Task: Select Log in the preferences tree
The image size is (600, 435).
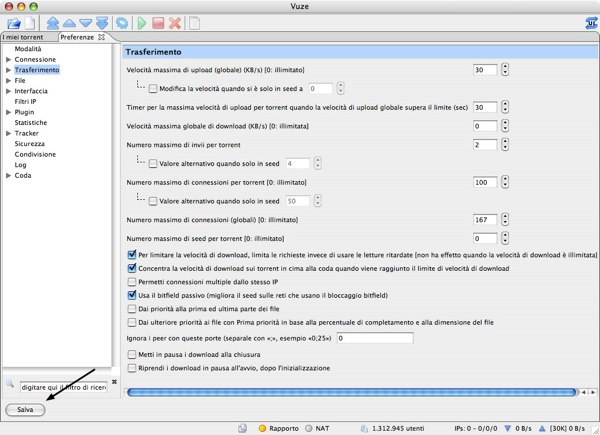Action: pyautogui.click(x=20, y=165)
